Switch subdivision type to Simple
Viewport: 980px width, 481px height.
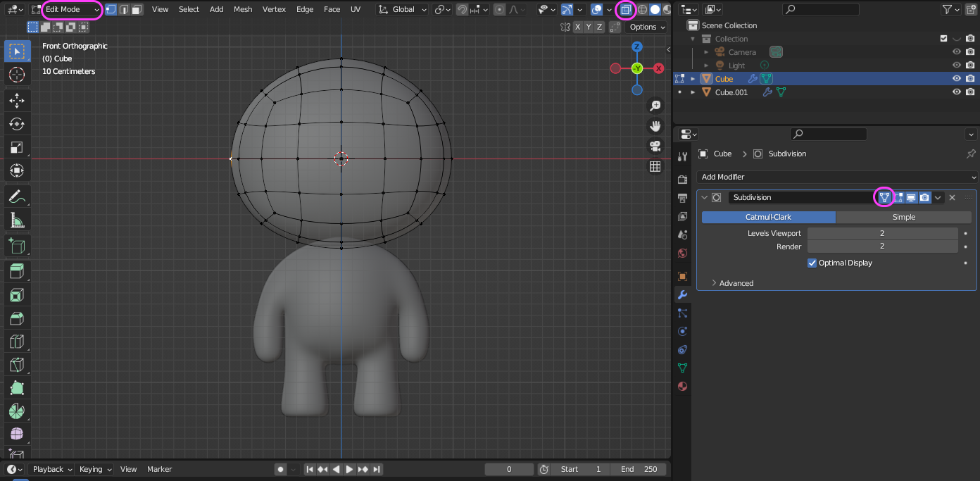(903, 217)
